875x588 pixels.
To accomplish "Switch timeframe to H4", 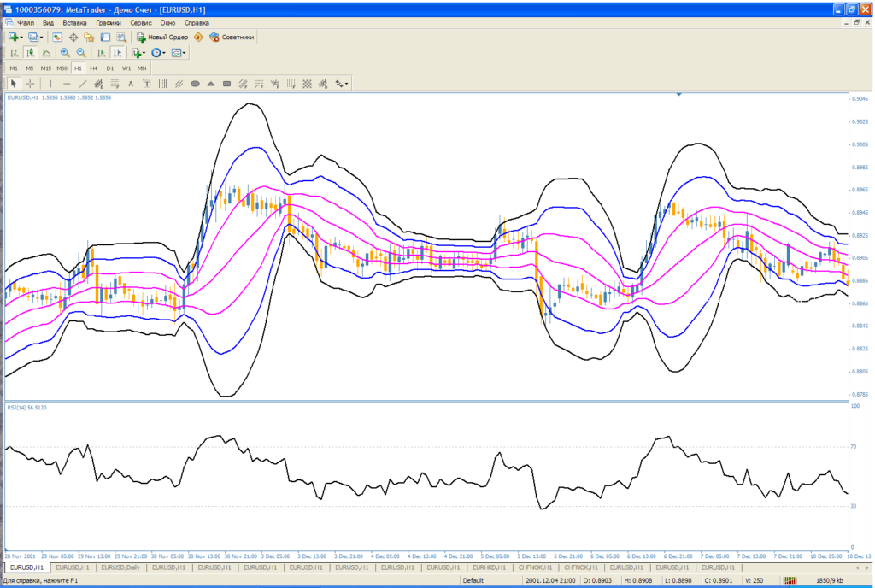I will click(94, 68).
